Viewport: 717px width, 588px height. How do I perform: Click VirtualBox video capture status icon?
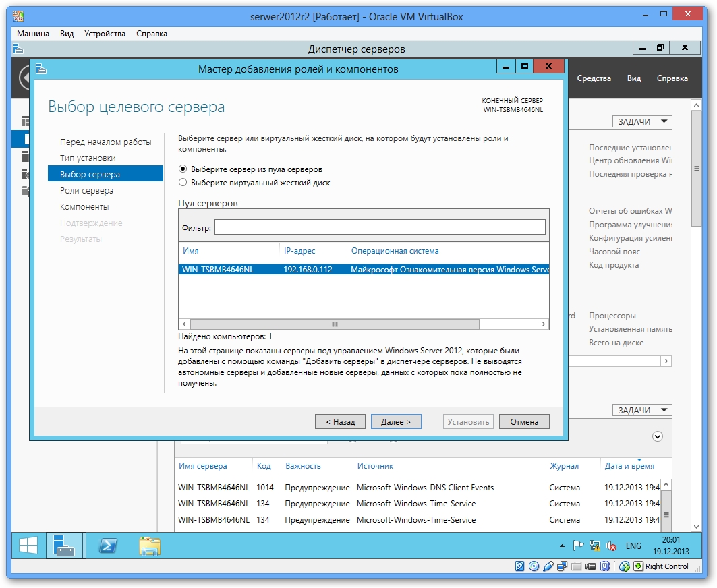pos(590,566)
